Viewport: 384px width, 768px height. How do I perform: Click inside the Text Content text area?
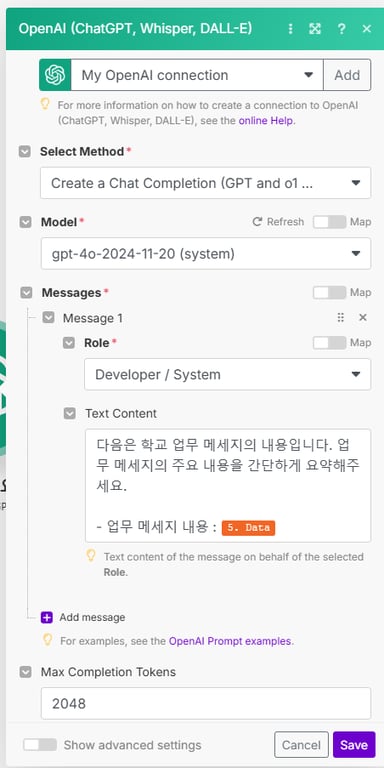228,485
